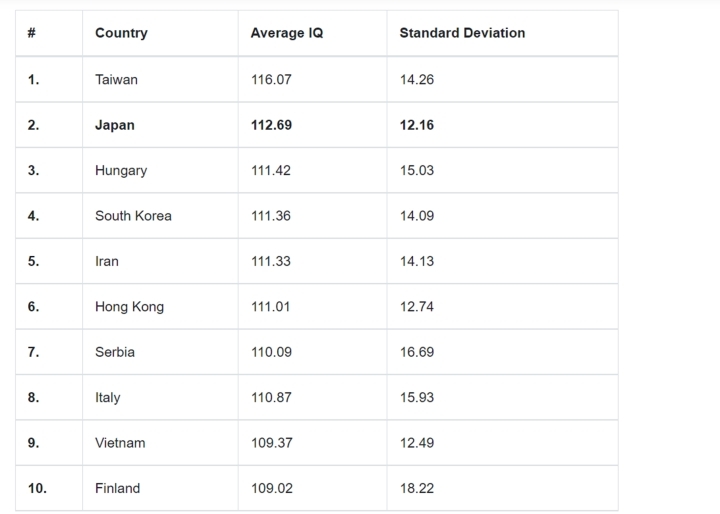Screen dimensions: 720x514
Task: Click Japan's average IQ value 112.69
Action: [272, 125]
